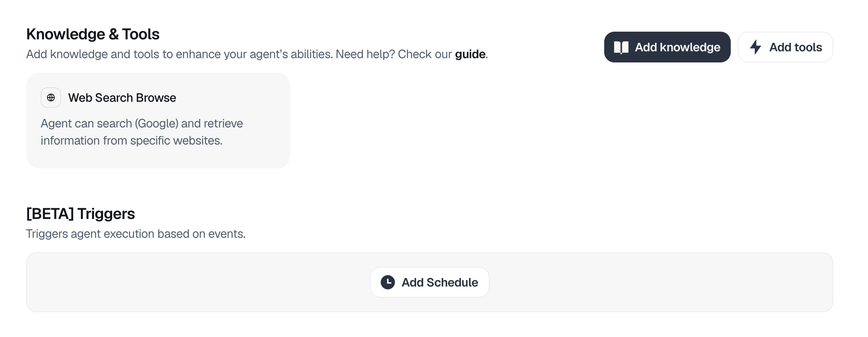Click the 'Add knowledge' text label
The width and height of the screenshot is (868, 337).
(677, 47)
